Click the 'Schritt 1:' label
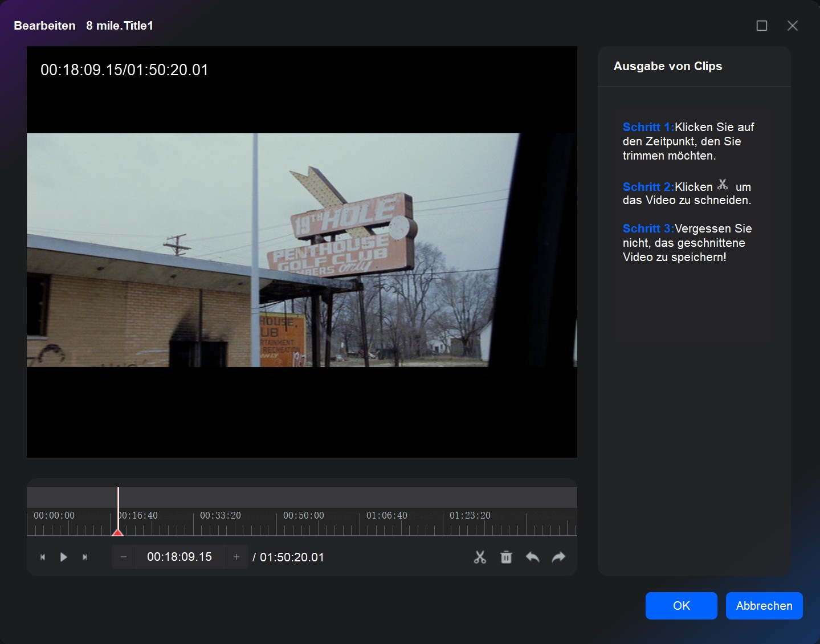Image resolution: width=820 pixels, height=644 pixels. click(648, 127)
